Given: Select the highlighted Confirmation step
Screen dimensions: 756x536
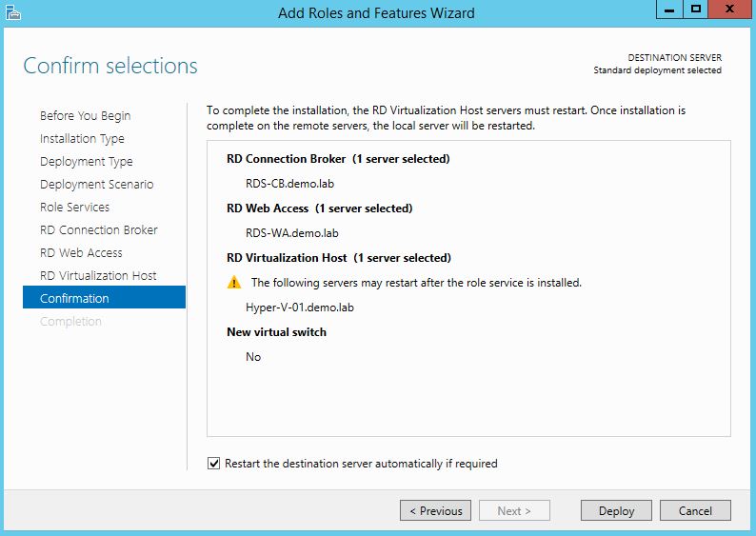Looking at the screenshot, I should (x=74, y=298).
